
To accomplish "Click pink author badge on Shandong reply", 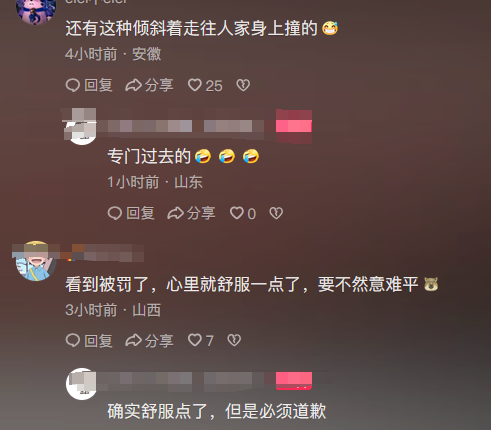I will click(x=294, y=126).
